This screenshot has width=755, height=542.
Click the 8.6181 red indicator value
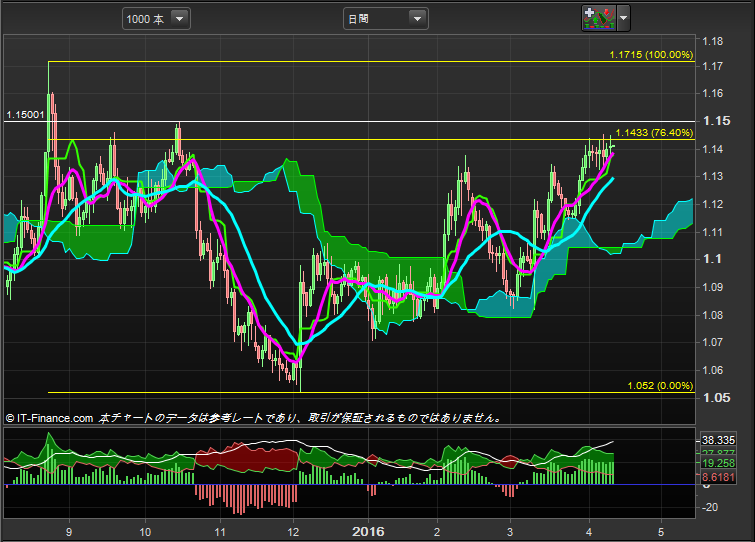tap(718, 477)
